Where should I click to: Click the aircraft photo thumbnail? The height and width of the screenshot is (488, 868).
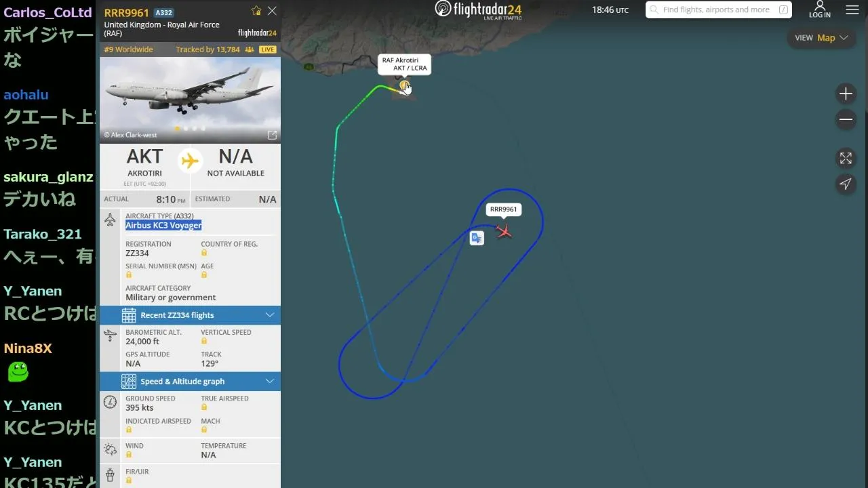point(190,100)
